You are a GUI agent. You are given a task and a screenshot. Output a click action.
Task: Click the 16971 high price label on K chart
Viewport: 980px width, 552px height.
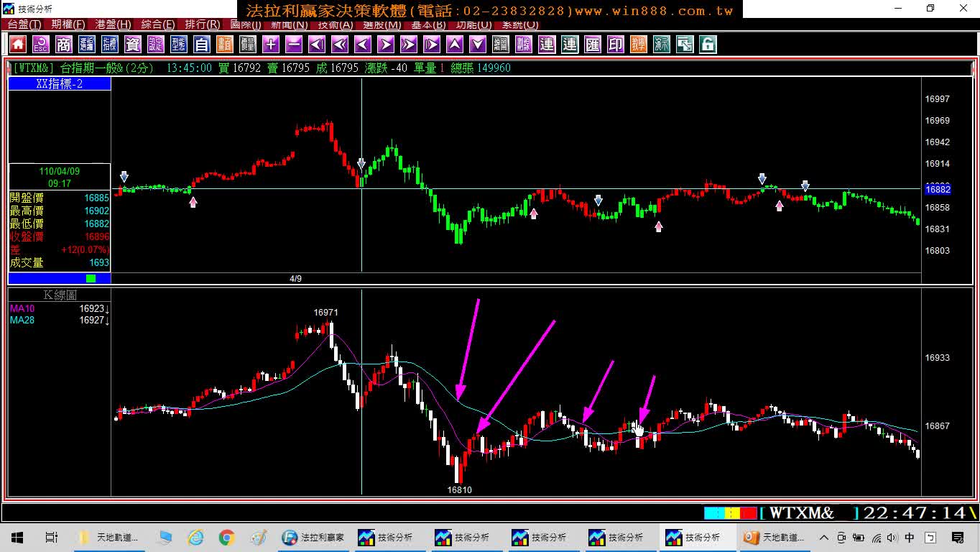325,313
